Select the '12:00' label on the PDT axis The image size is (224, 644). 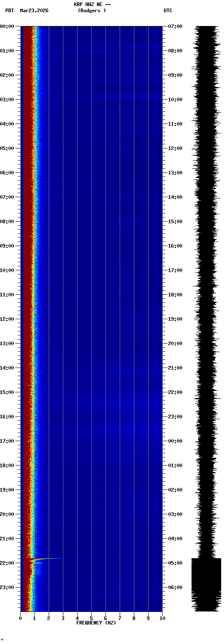[x=7, y=319]
